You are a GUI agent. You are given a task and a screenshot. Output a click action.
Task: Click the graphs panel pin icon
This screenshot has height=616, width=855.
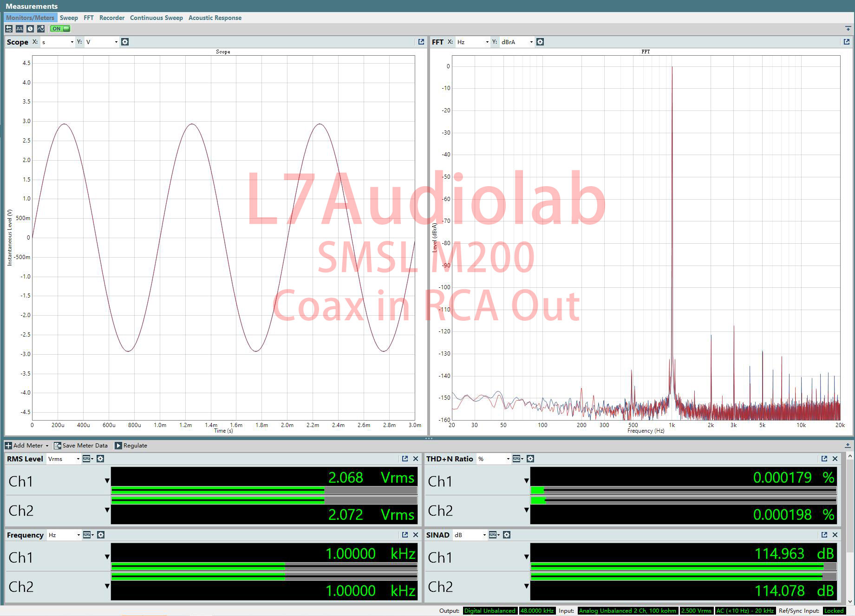click(x=848, y=29)
